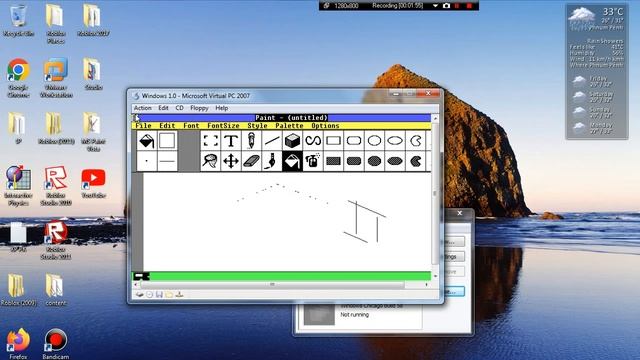
Task: Click the Virtual PC scrollbar left arrow
Action: (x=136, y=284)
